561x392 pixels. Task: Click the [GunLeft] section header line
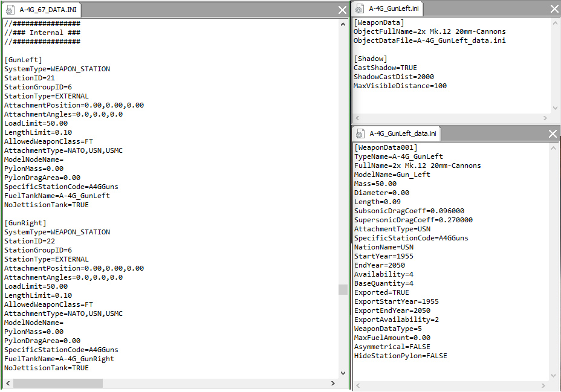tap(23, 60)
